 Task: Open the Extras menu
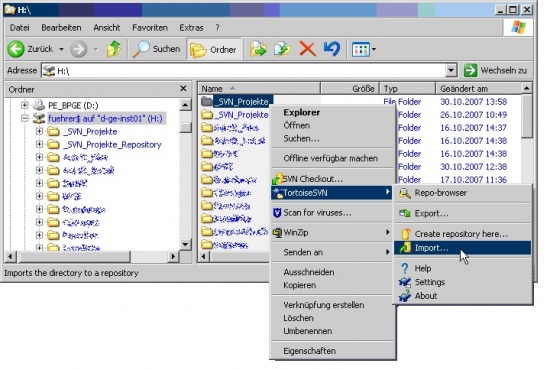(x=191, y=28)
